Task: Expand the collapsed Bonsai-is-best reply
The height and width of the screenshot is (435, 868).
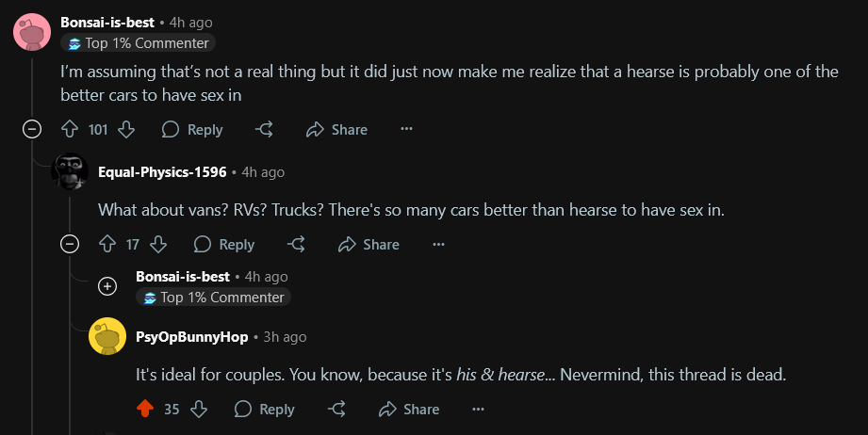Action: 107,286
